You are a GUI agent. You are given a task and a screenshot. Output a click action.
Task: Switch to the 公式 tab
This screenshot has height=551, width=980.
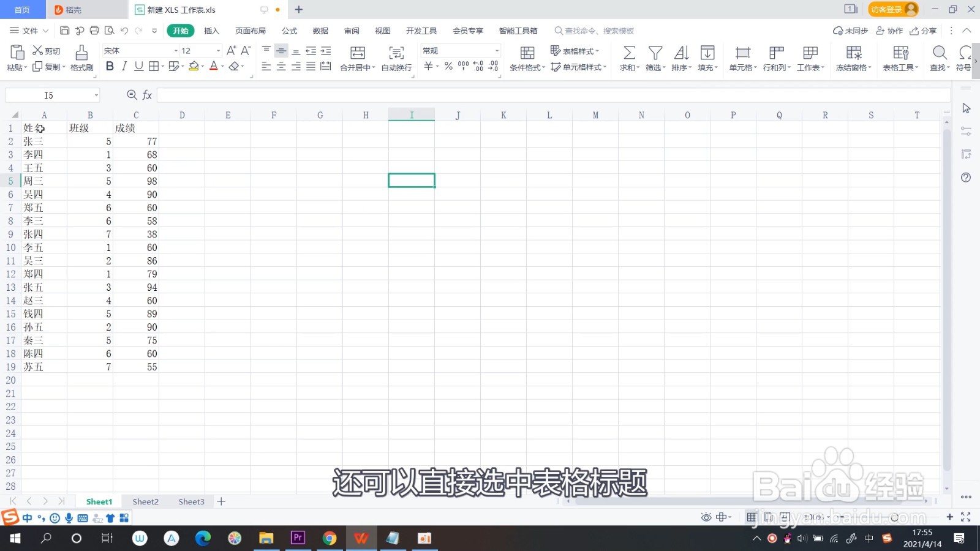(289, 31)
